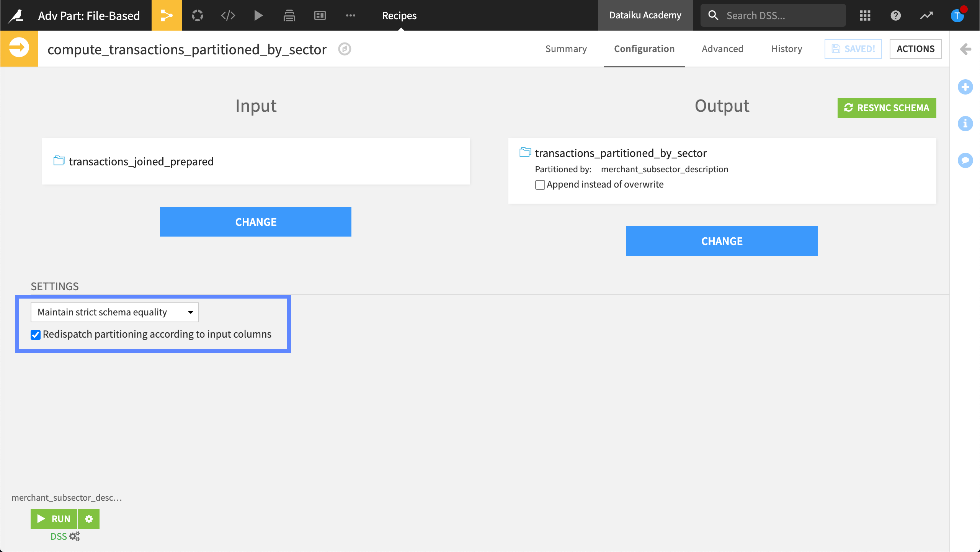The height and width of the screenshot is (552, 980).
Task: Click the Dataiku bird logo
Action: [x=16, y=15]
